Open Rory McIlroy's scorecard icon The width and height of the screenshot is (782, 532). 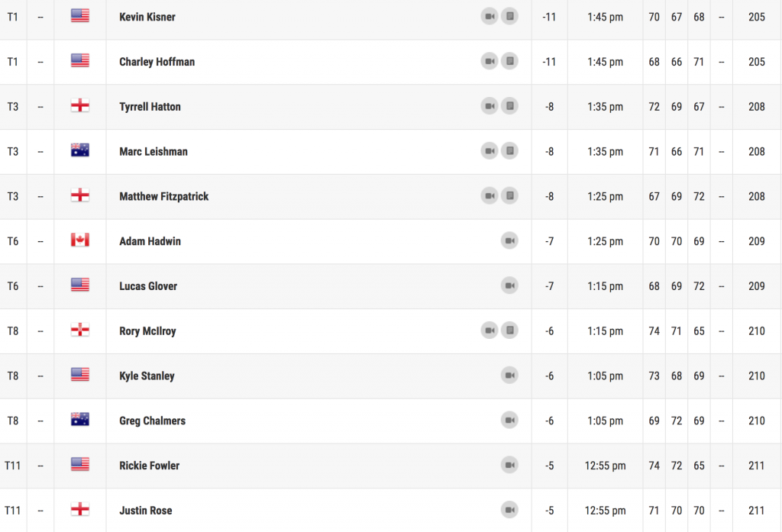click(509, 330)
